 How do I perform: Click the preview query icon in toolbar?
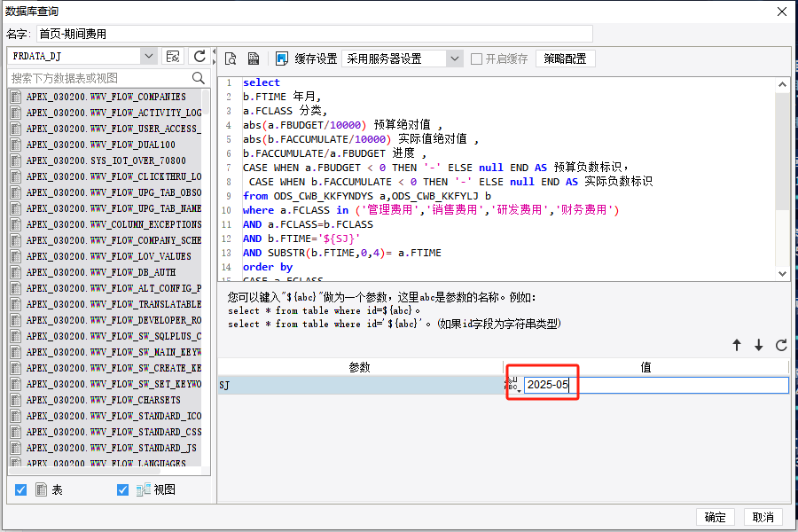coord(231,59)
